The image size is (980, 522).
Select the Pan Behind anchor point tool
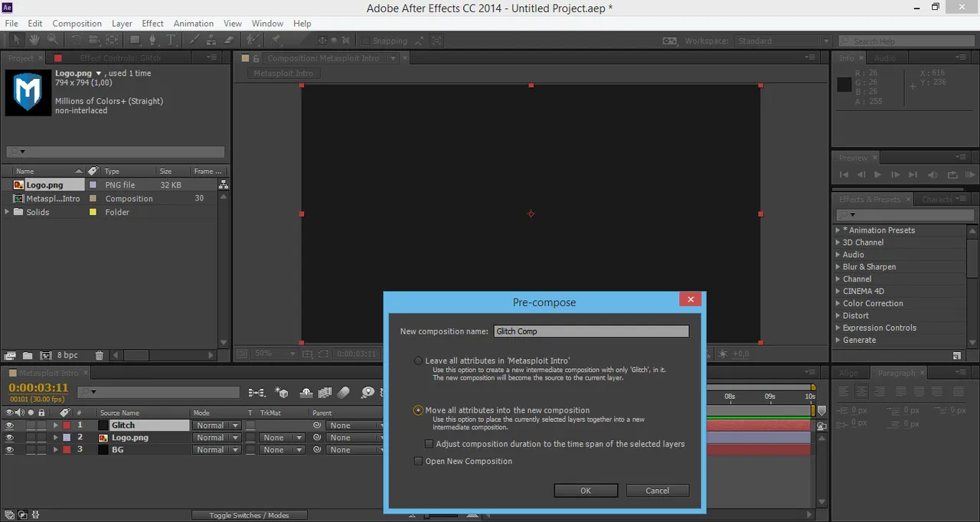click(112, 40)
